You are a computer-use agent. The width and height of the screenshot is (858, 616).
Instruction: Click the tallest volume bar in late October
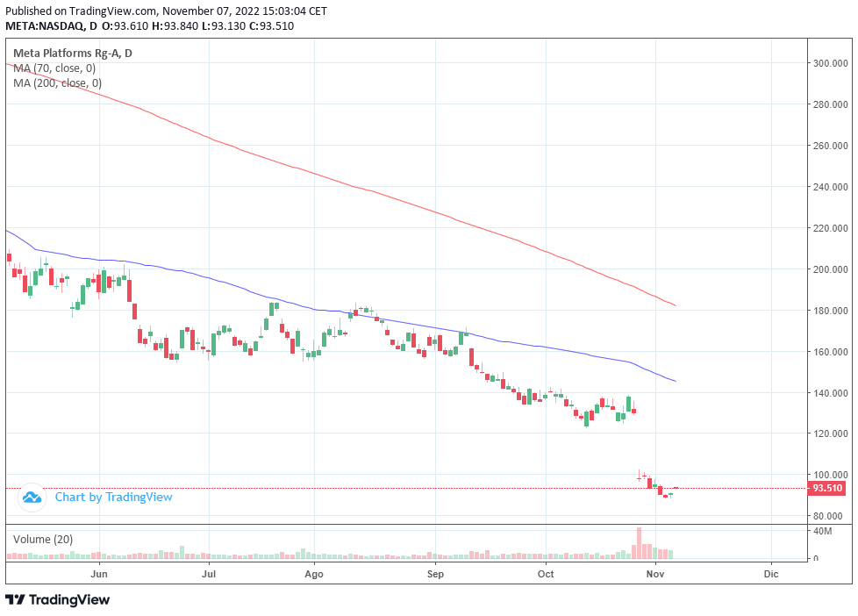coord(639,543)
